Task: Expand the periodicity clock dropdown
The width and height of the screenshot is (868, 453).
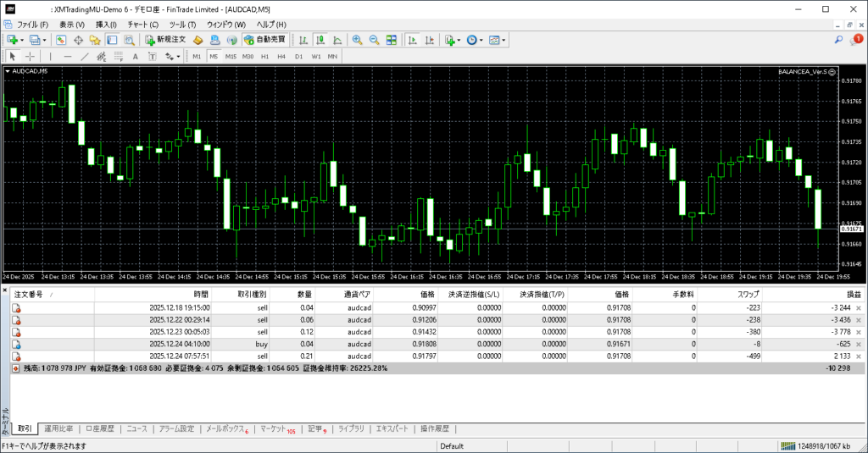Action: [481, 40]
